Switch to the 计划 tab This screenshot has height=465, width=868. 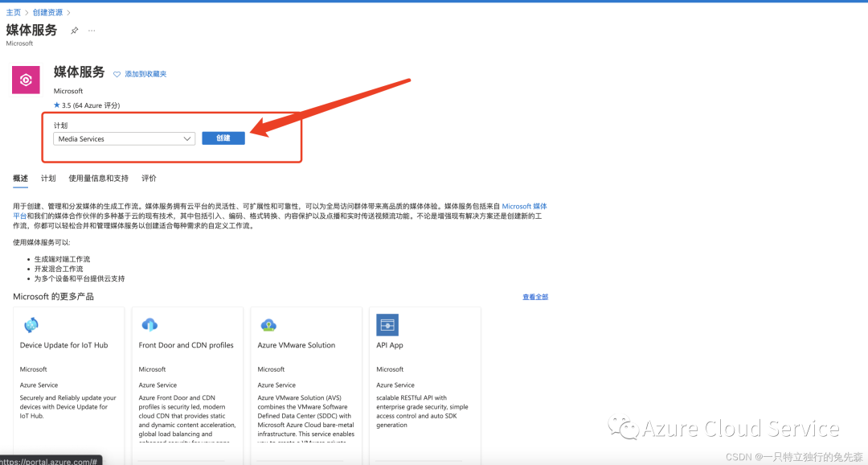point(48,179)
